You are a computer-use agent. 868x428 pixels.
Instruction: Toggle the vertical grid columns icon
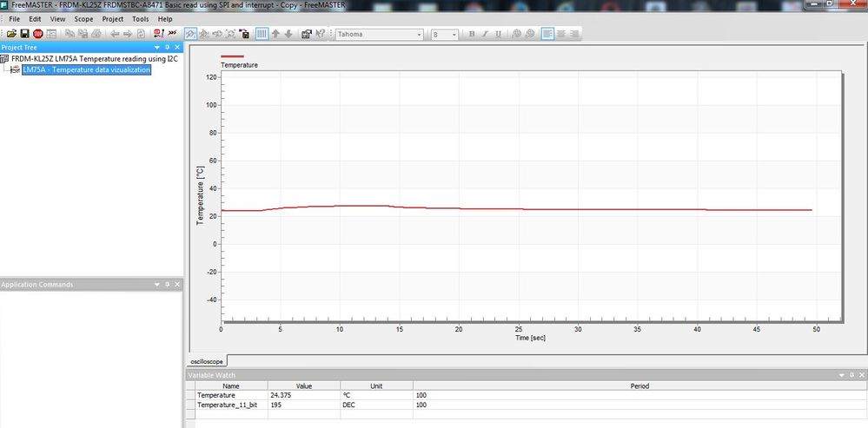262,34
